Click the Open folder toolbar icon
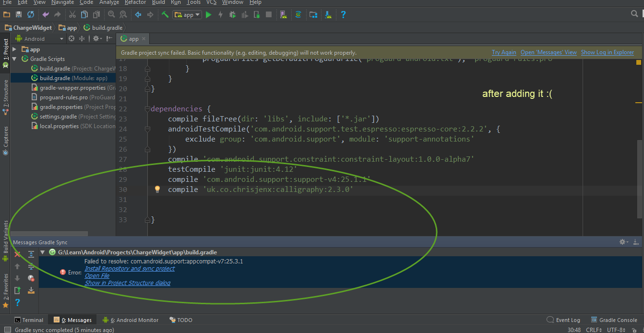Viewport: 644px width, 333px height. (x=7, y=15)
